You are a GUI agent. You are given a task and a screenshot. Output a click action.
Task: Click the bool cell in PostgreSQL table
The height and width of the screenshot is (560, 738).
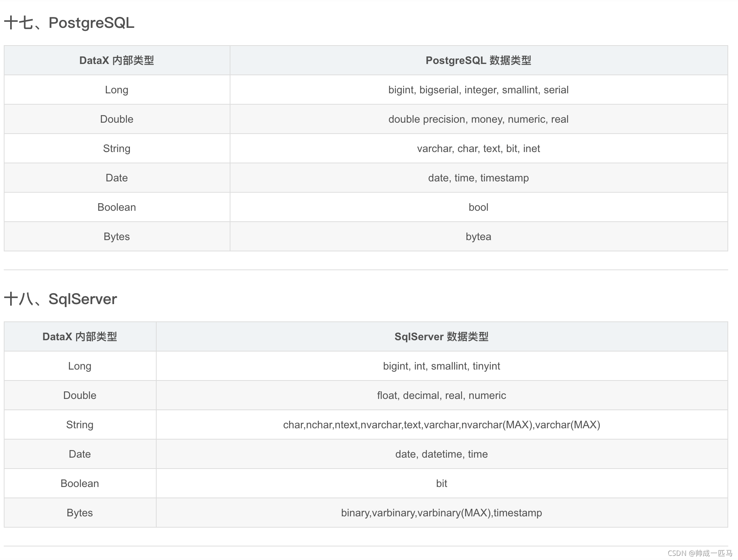[x=478, y=207]
